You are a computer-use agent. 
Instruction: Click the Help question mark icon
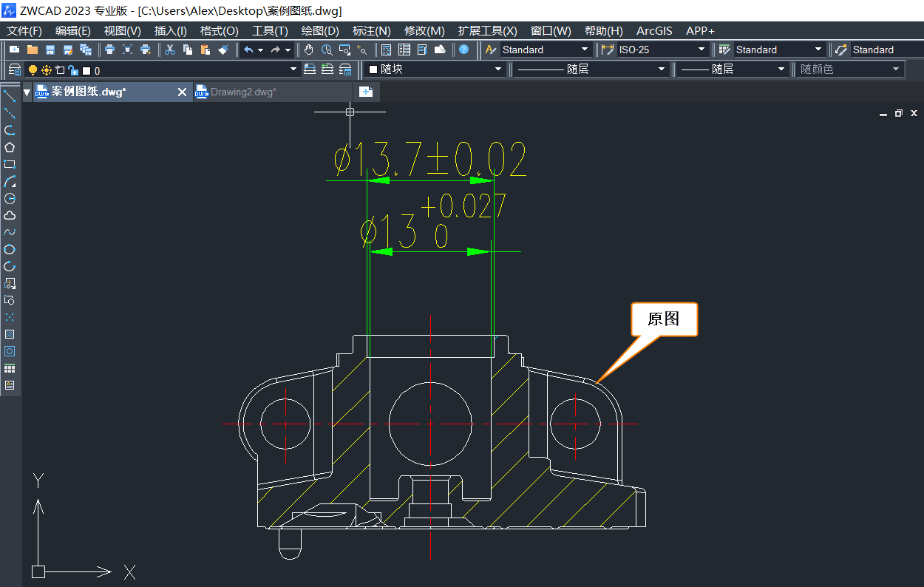[x=463, y=50]
